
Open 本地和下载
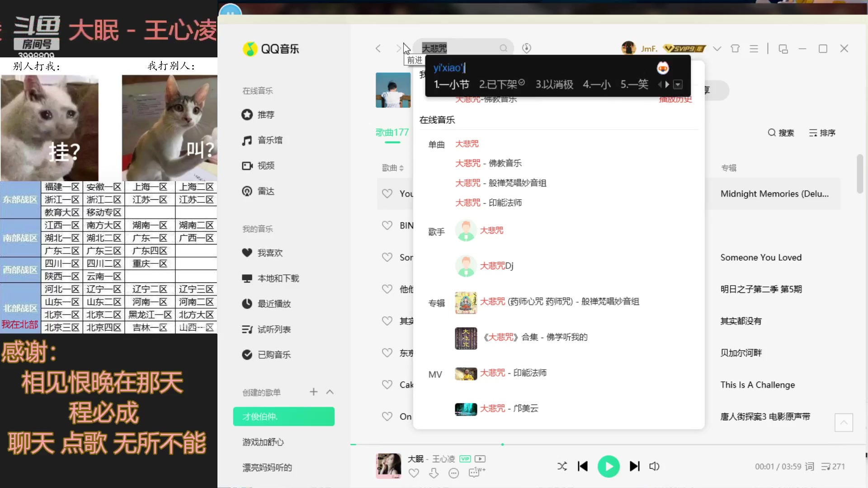pyautogui.click(x=270, y=278)
